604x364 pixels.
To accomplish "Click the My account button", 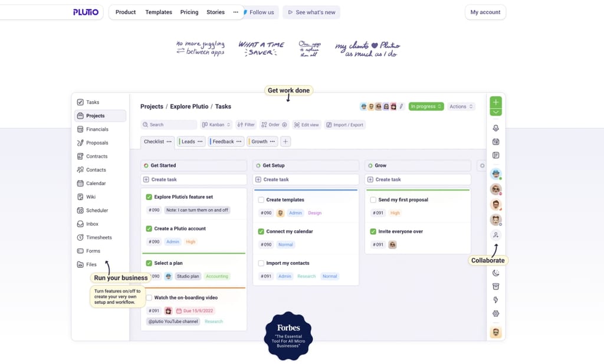I will tap(485, 12).
